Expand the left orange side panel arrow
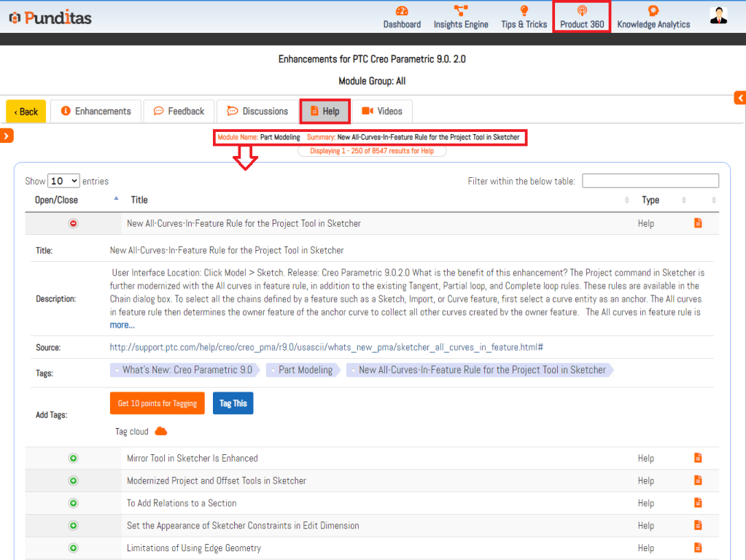 pos(7,136)
